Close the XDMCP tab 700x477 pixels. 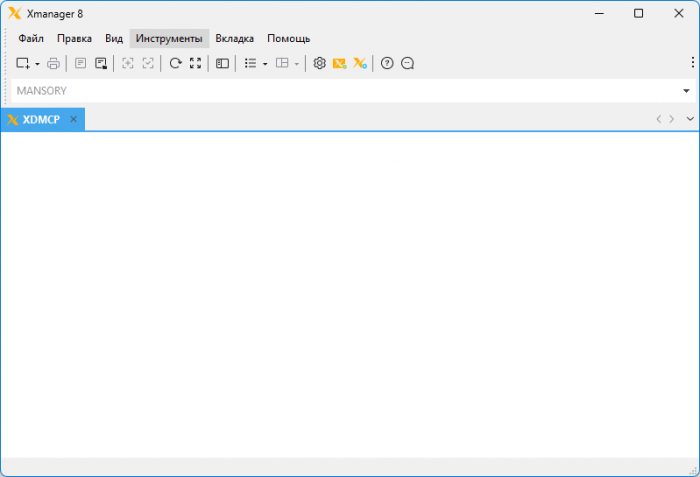pyautogui.click(x=74, y=119)
